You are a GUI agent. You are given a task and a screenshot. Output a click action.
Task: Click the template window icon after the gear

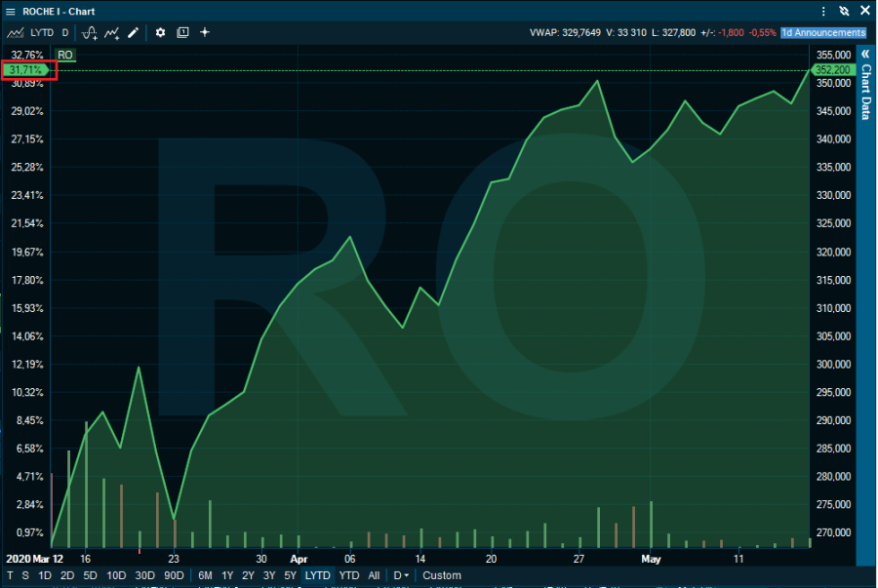tap(182, 32)
